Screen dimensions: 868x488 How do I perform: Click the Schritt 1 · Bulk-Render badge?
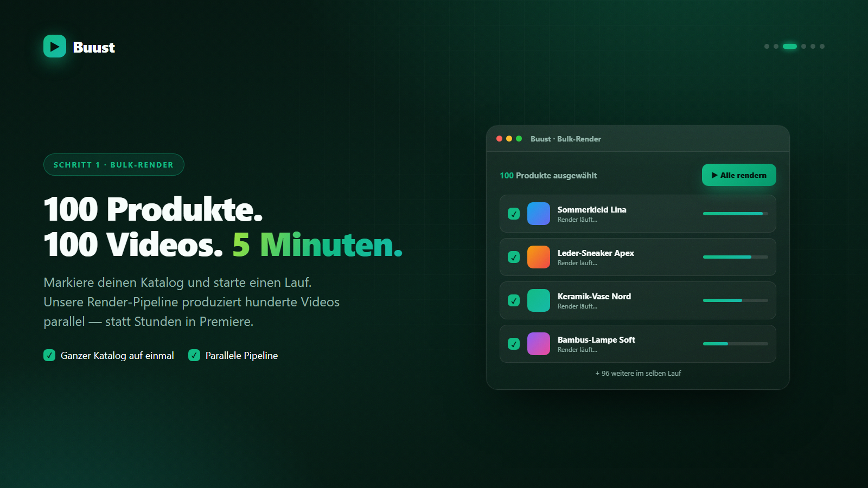click(x=114, y=165)
